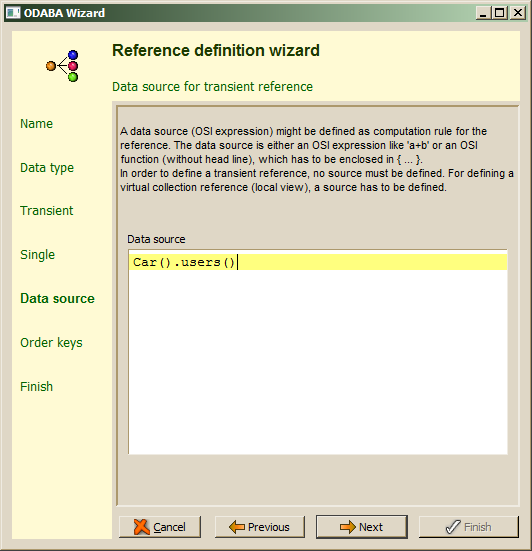This screenshot has width=532, height=551.
Task: Click the Previous button label
Action: (269, 527)
